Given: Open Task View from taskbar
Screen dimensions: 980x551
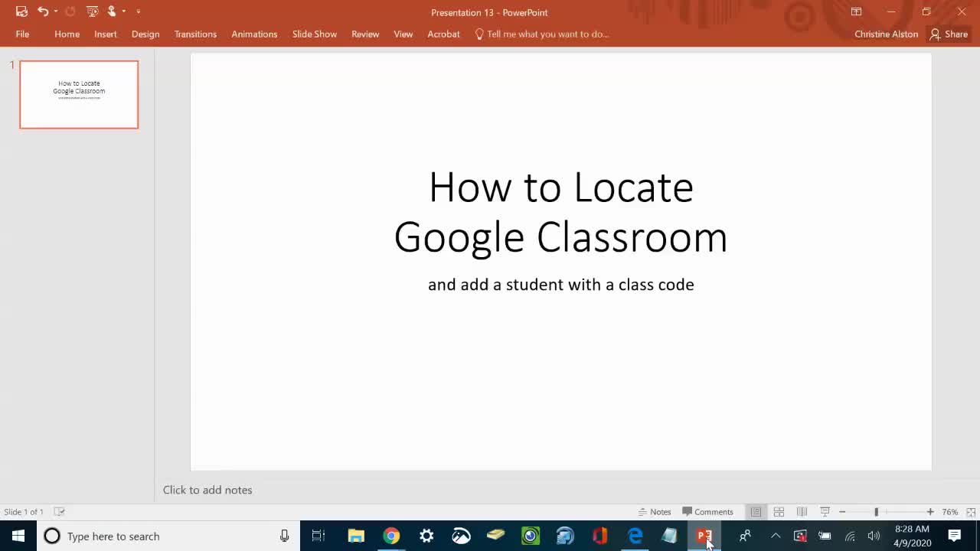Looking at the screenshot, I should pos(318,536).
